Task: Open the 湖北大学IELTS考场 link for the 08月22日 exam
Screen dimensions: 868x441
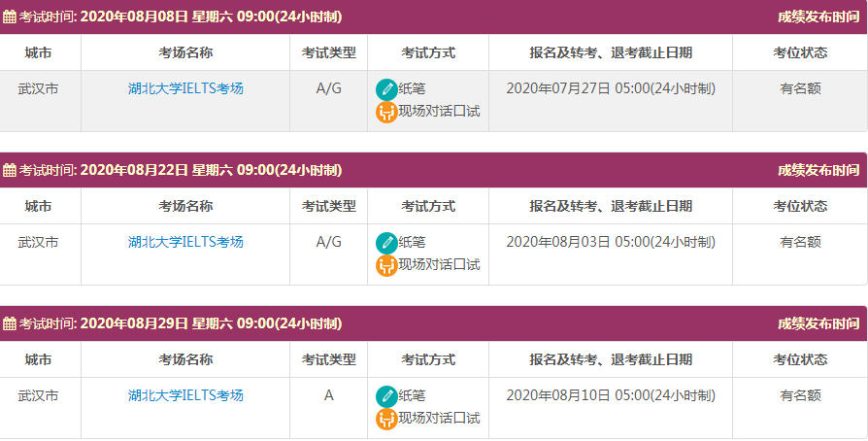Action: click(185, 242)
